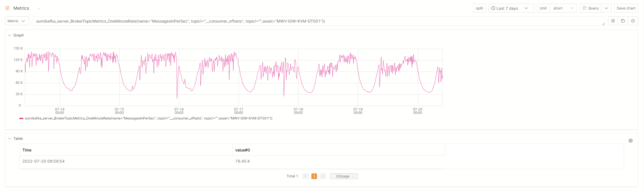Open the Metrics title dropdown chevron

(x=39, y=8)
